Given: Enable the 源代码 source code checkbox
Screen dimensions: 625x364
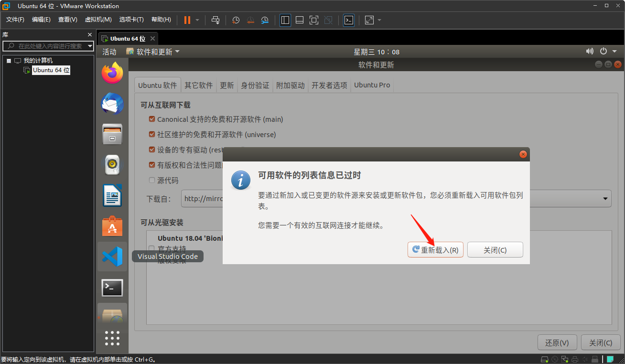Looking at the screenshot, I should point(152,180).
